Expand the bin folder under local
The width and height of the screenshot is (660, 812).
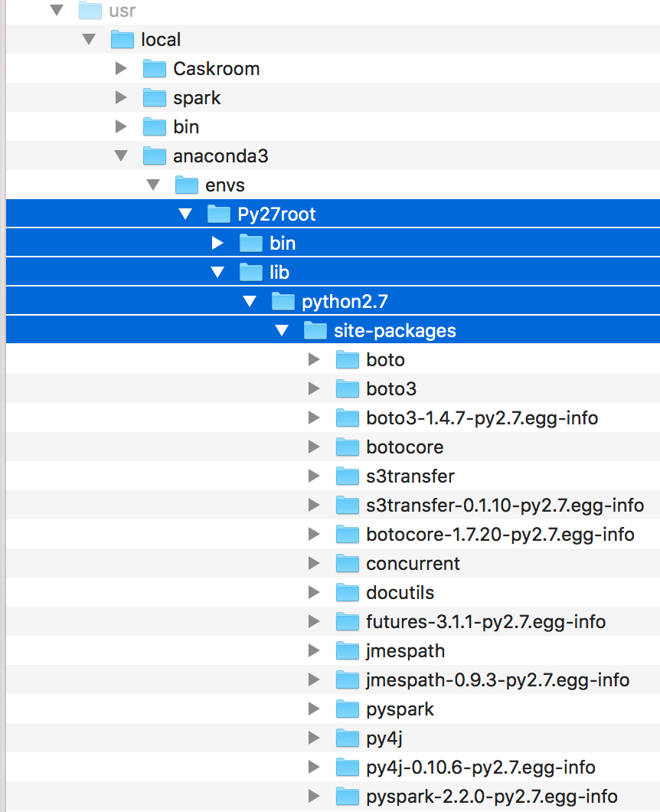coord(121,126)
